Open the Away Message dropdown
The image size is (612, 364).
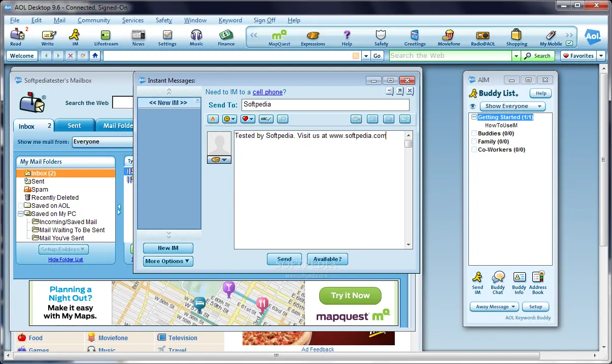click(494, 307)
